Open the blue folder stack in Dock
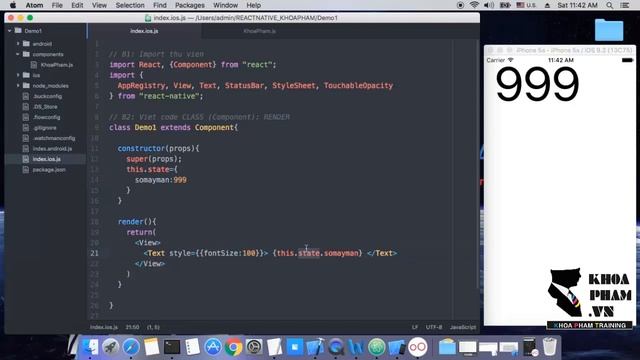Screen dimensions: 640x360 coord(447,347)
